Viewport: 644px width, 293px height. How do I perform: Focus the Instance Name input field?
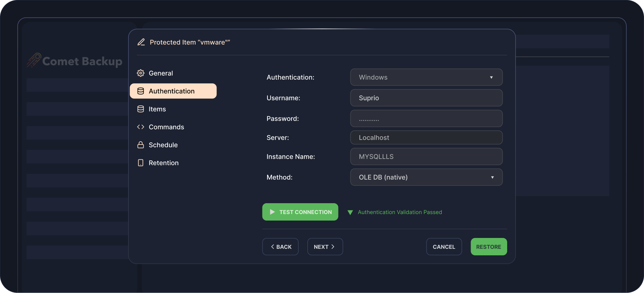(426, 157)
